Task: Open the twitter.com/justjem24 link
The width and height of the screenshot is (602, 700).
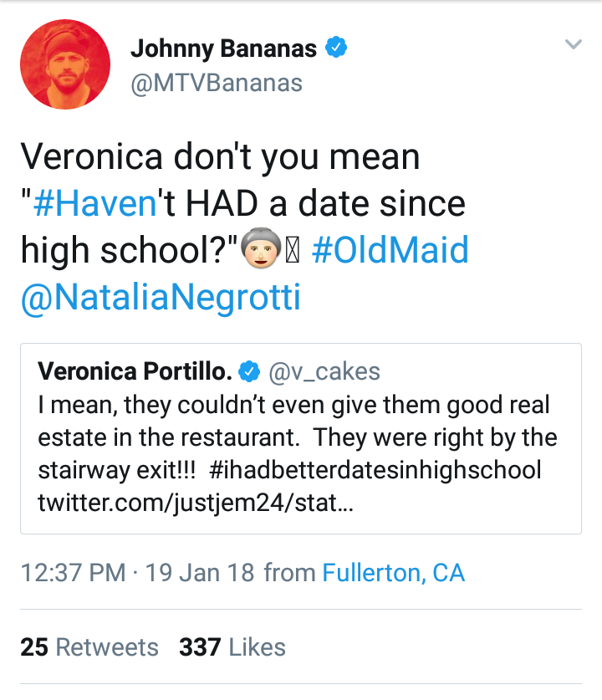Action: tap(196, 503)
